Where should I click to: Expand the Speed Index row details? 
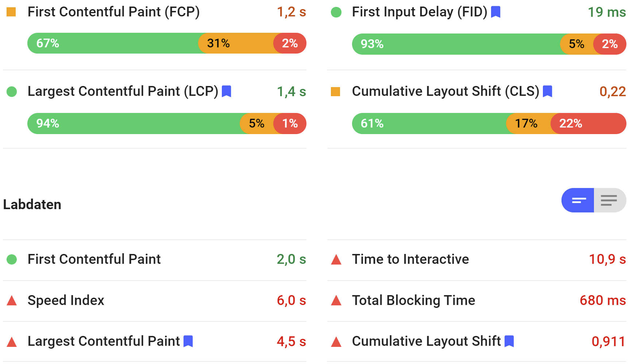[x=66, y=301]
